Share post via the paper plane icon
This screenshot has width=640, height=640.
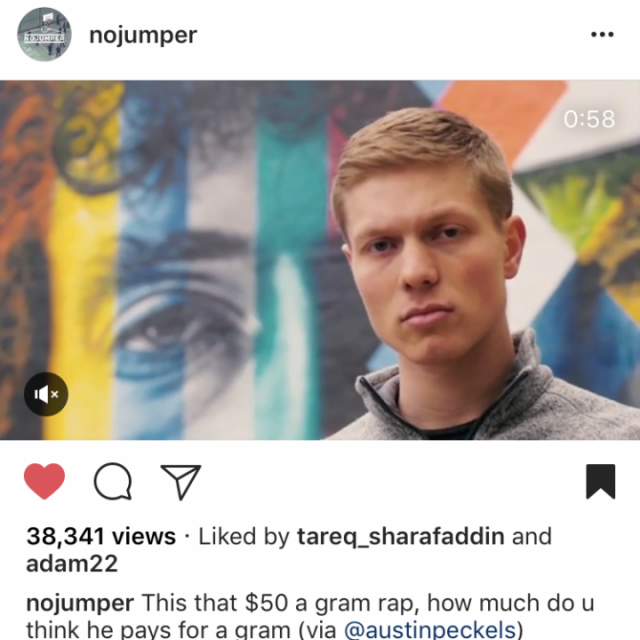[181, 482]
